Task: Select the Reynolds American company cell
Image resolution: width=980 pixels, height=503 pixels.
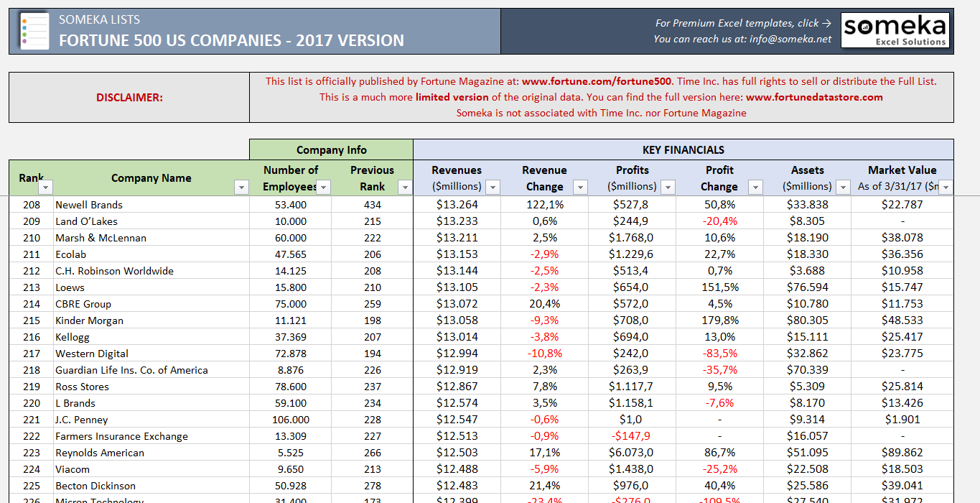Action: coord(151,453)
